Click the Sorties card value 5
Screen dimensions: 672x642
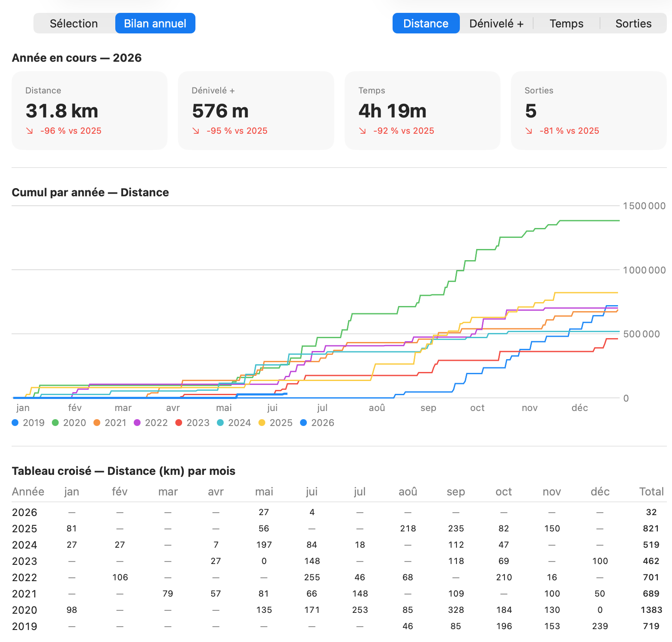531,111
